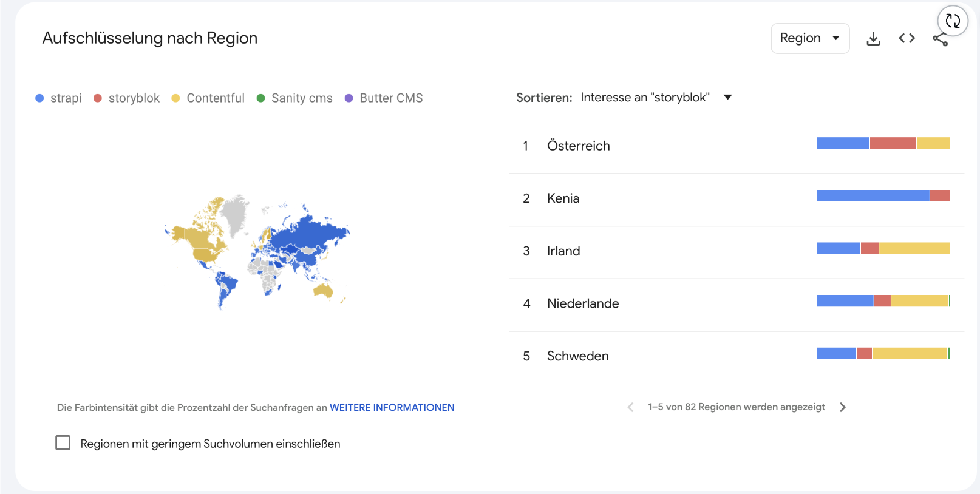Go to the next page of regions
Image resolution: width=980 pixels, height=494 pixels.
pyautogui.click(x=842, y=407)
